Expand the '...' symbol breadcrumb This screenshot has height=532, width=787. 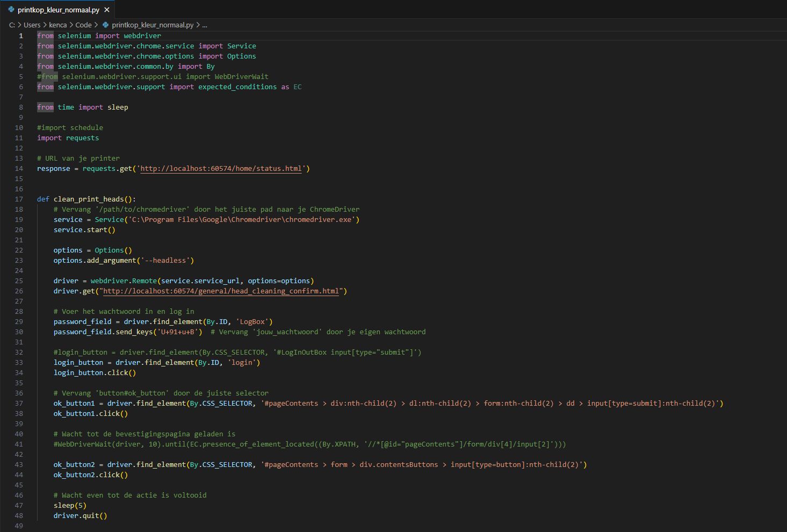[205, 25]
